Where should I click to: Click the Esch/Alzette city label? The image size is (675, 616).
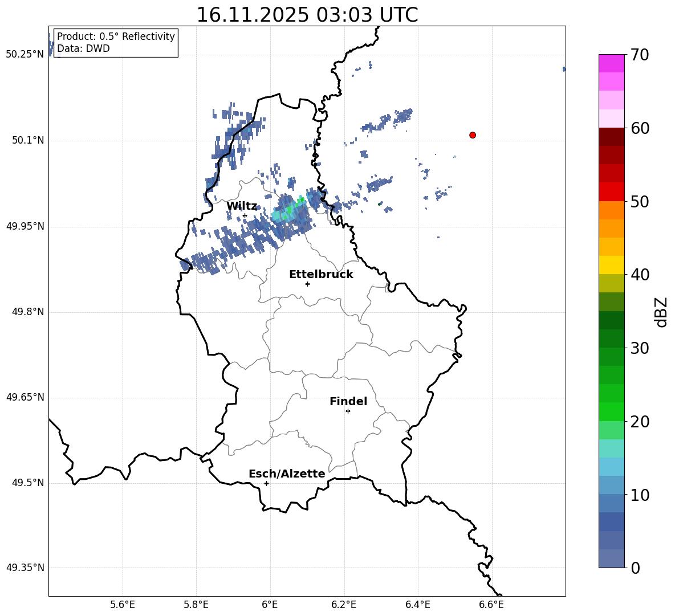point(287,474)
